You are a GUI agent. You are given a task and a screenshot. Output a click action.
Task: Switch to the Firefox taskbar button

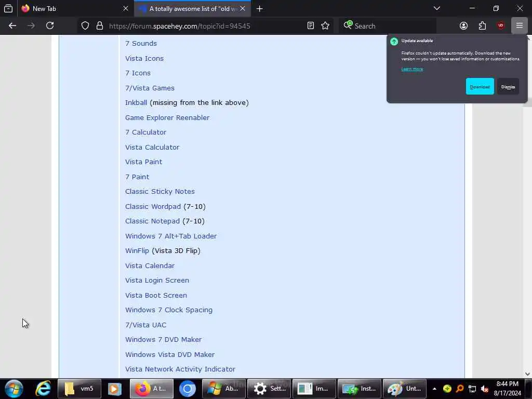(x=152, y=389)
